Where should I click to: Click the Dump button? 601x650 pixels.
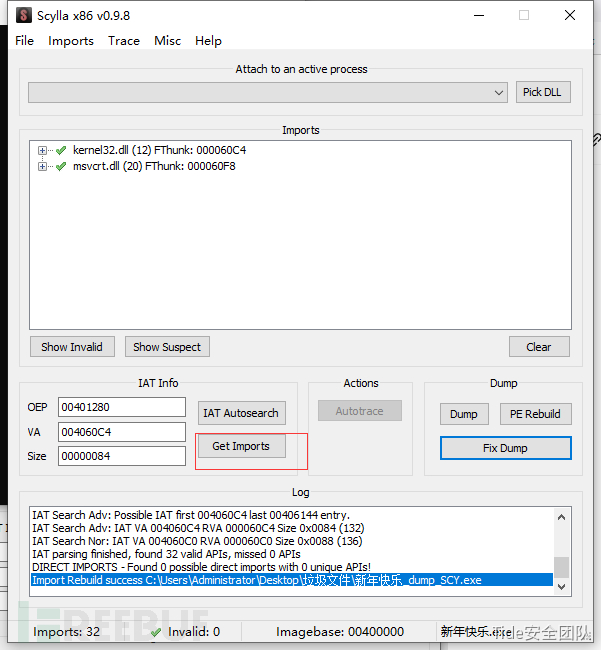pos(464,414)
